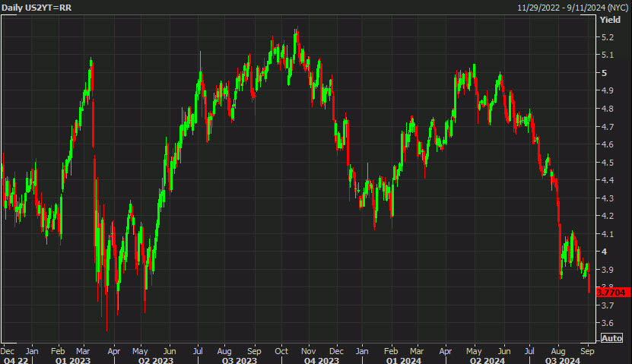Click the Jul label above Q3 2024
The width and height of the screenshot is (632, 364).
(x=529, y=351)
